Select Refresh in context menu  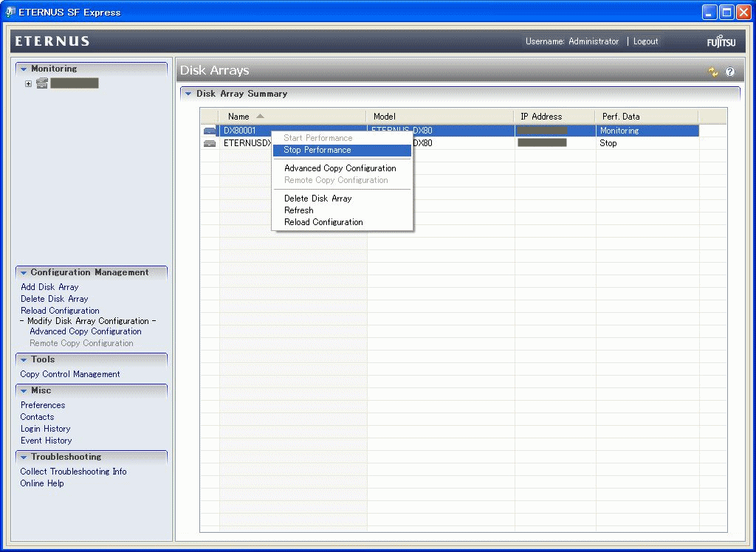[x=343, y=210]
